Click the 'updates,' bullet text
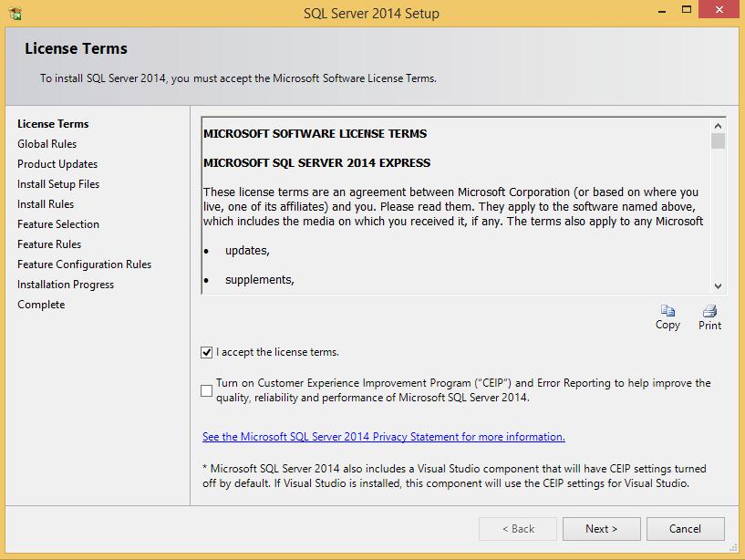This screenshot has width=745, height=560. pyautogui.click(x=247, y=251)
